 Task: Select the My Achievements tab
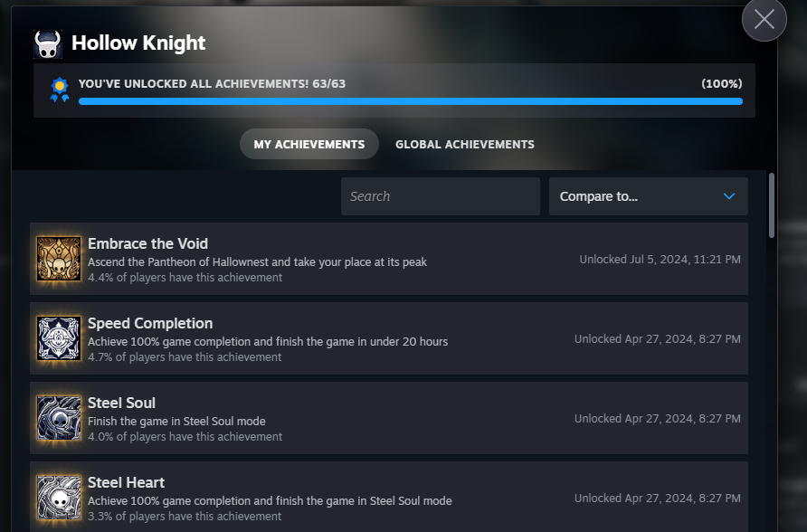tap(309, 144)
